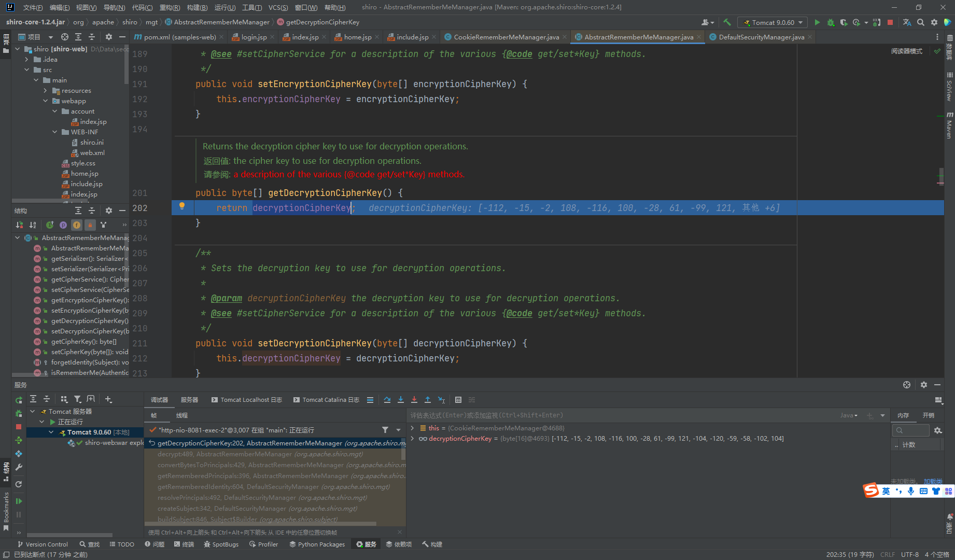Click Sort by Visibility icon in Structure panel
The image size is (955, 560).
19,225
